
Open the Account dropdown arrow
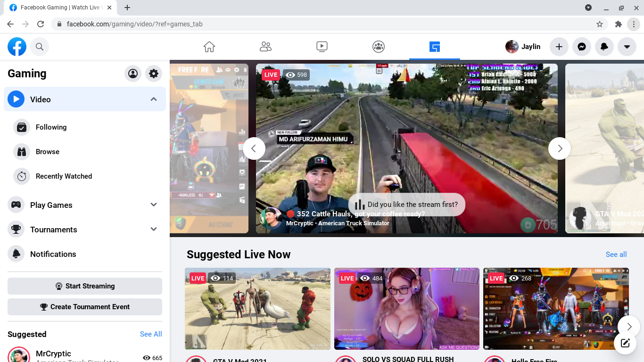pyautogui.click(x=627, y=47)
